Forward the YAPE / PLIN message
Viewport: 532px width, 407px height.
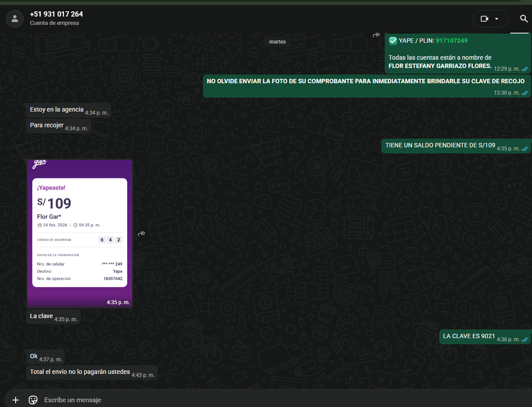pos(376,35)
